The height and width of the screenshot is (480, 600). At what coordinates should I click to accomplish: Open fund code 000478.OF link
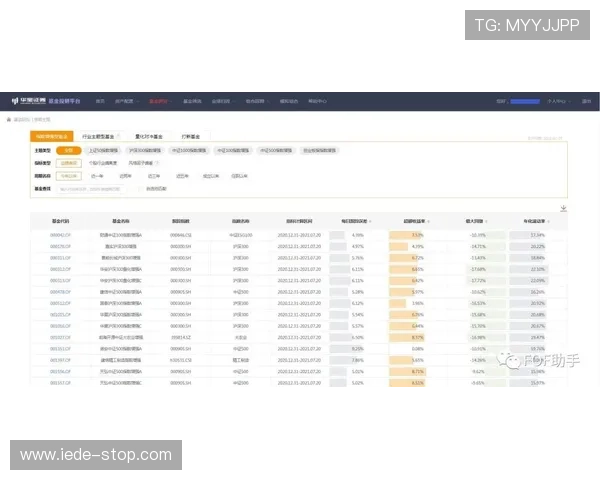[60, 292]
